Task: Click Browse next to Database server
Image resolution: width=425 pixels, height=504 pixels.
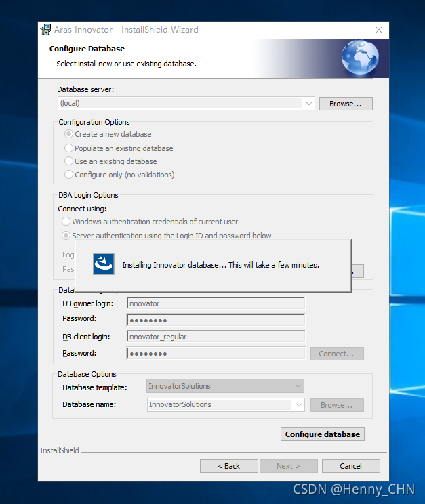Action: click(x=346, y=104)
